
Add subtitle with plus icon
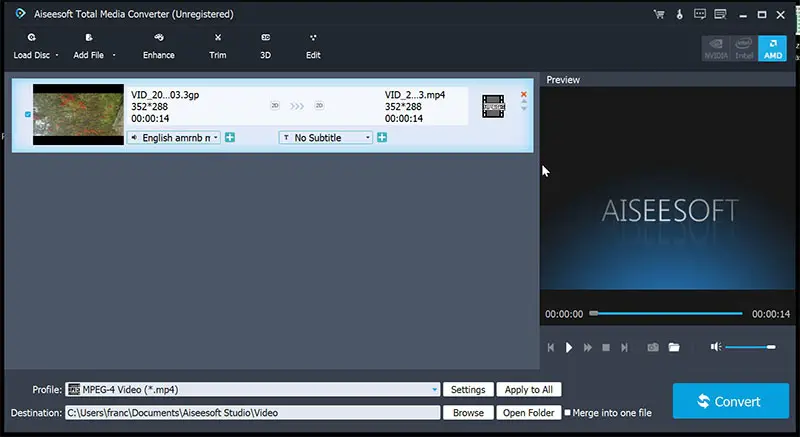382,137
